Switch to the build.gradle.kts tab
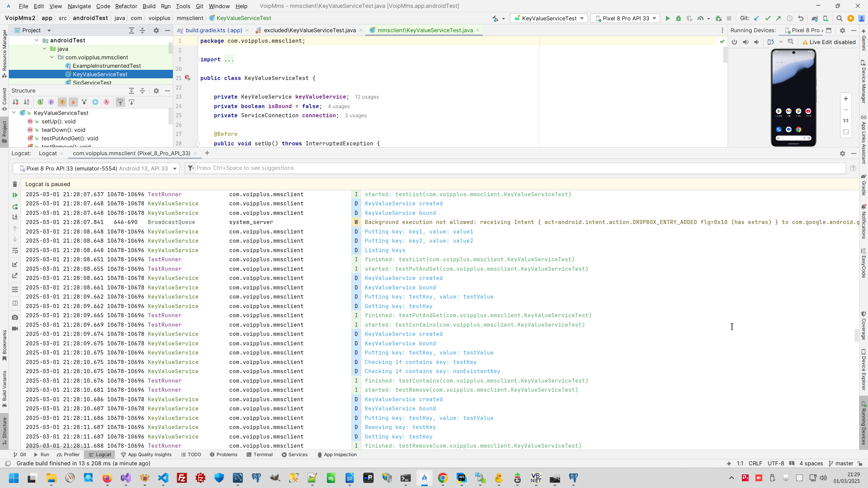Viewport: 868px width, 488px height. (x=214, y=30)
